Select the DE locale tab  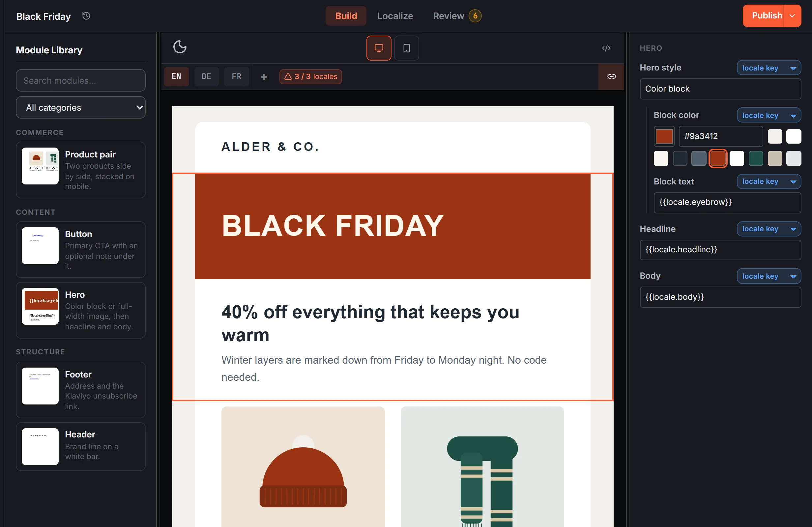(206, 76)
